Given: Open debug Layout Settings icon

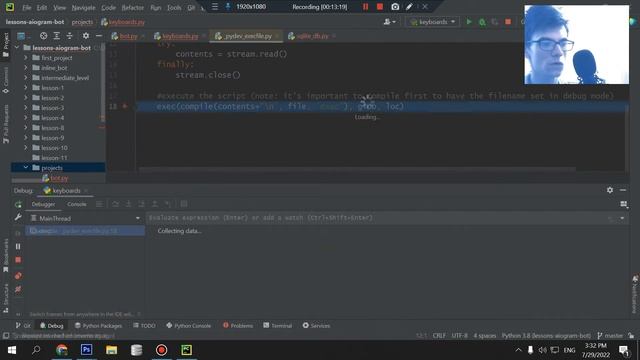Looking at the screenshot, I should (x=624, y=204).
